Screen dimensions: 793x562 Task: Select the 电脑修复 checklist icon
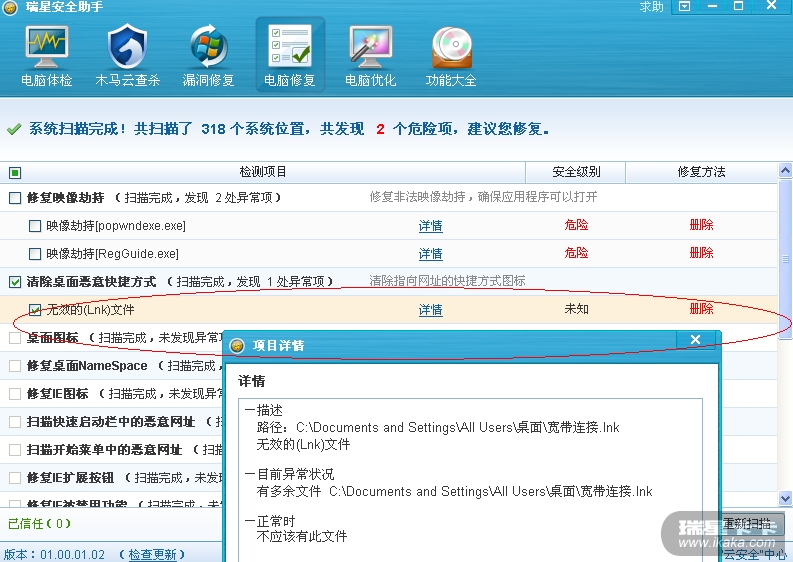point(290,55)
